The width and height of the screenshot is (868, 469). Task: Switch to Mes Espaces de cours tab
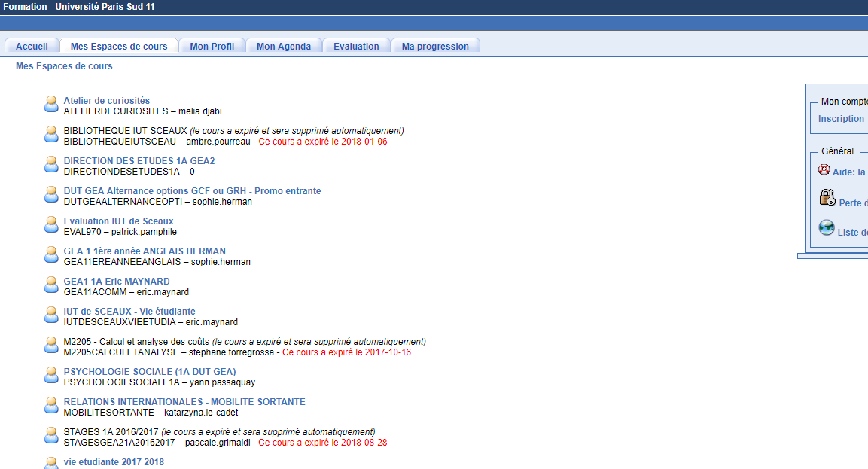click(119, 47)
